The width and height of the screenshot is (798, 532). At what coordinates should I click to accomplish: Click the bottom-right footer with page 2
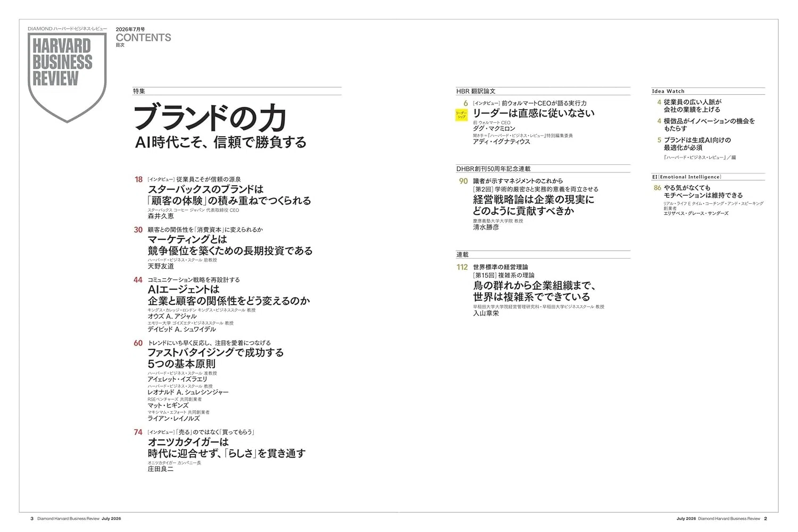(722, 519)
